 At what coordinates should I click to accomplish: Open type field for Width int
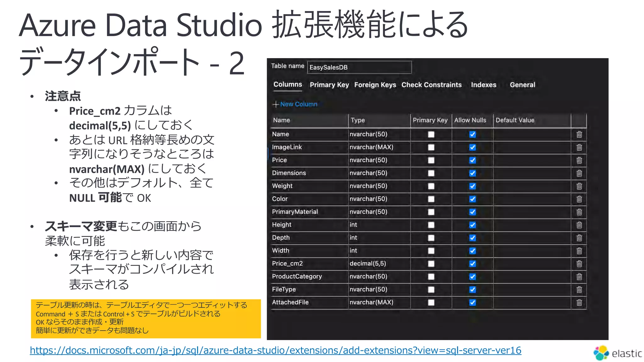coord(379,250)
